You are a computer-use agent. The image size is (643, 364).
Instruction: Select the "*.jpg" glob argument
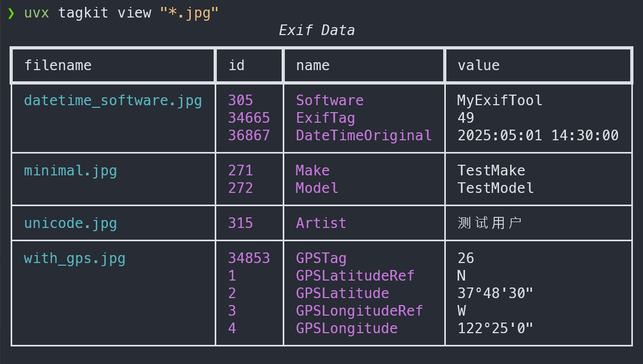coord(189,13)
